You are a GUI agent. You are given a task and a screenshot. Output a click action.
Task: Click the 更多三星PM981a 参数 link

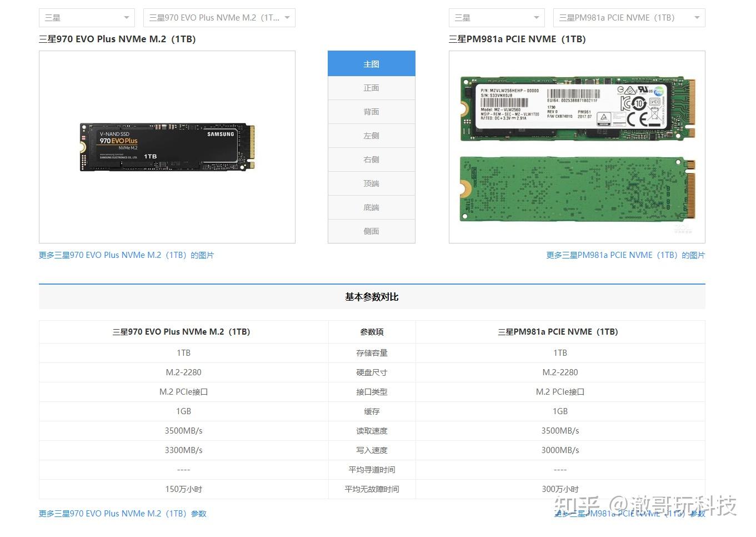click(x=630, y=513)
